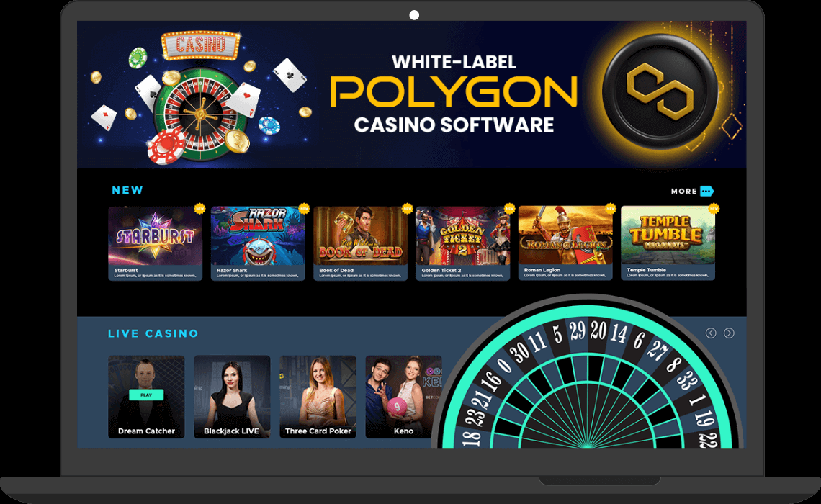Image resolution: width=821 pixels, height=504 pixels.
Task: Click the NEW badge on Book of Dead
Action: (x=407, y=208)
